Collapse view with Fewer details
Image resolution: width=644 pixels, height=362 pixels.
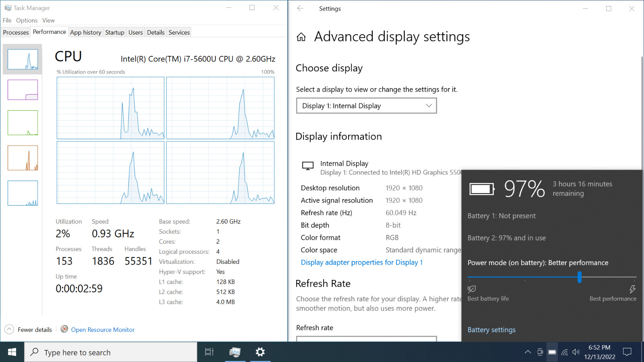click(28, 329)
